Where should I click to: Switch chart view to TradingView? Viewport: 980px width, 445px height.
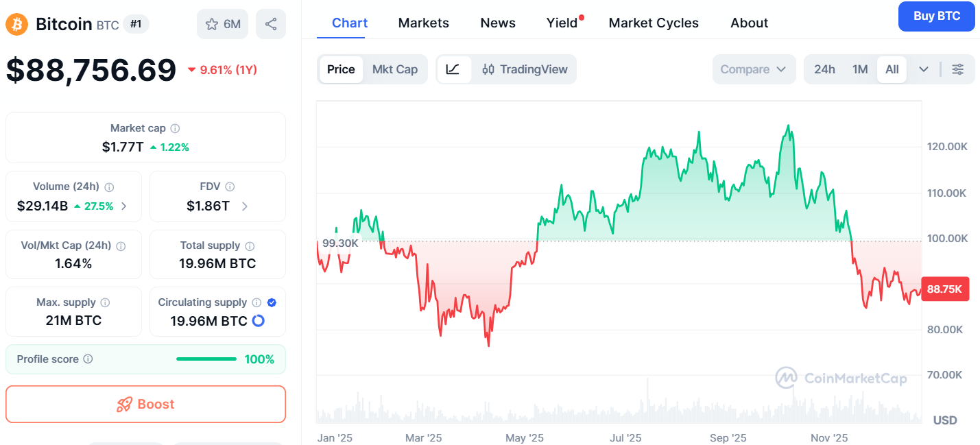tap(525, 69)
